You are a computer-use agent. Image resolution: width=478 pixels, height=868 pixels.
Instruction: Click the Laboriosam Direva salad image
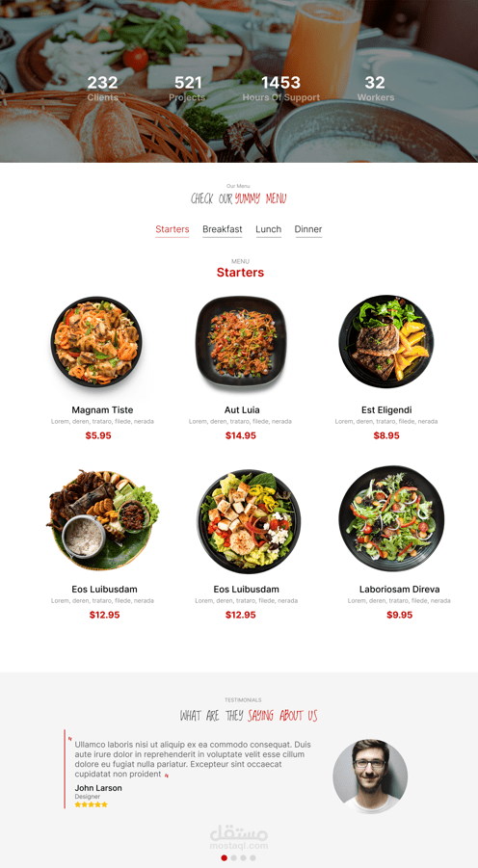point(391,518)
